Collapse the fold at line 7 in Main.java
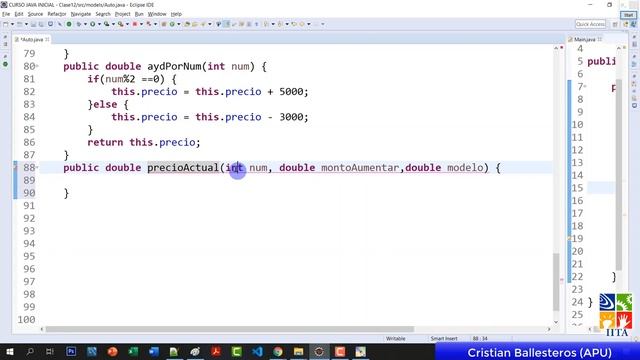640x360 pixels. coord(585,87)
